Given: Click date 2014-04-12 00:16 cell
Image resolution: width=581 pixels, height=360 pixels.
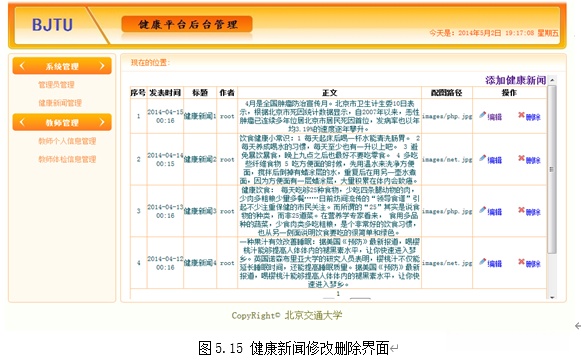Looking at the screenshot, I should pyautogui.click(x=165, y=263).
